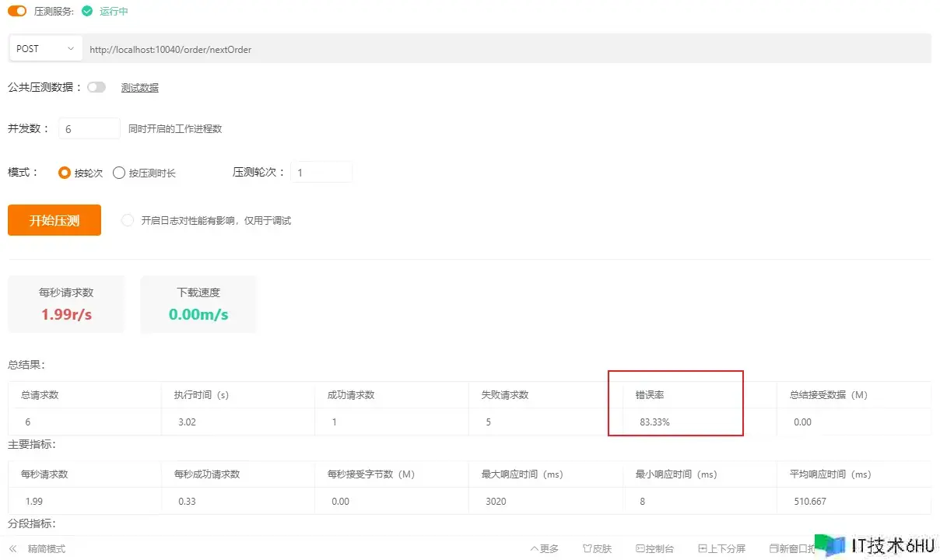Toggle the 压测服务 service switch
This screenshot has height=560, width=940.
click(17, 11)
